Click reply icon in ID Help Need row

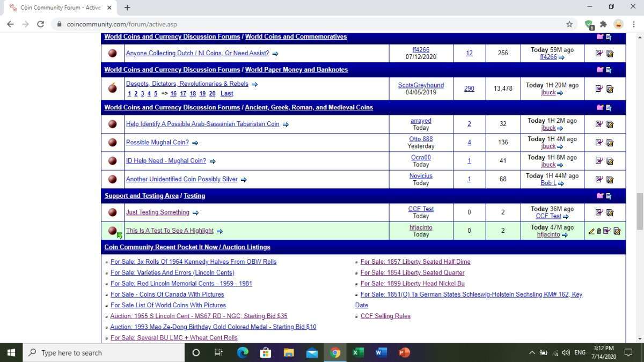(x=599, y=161)
